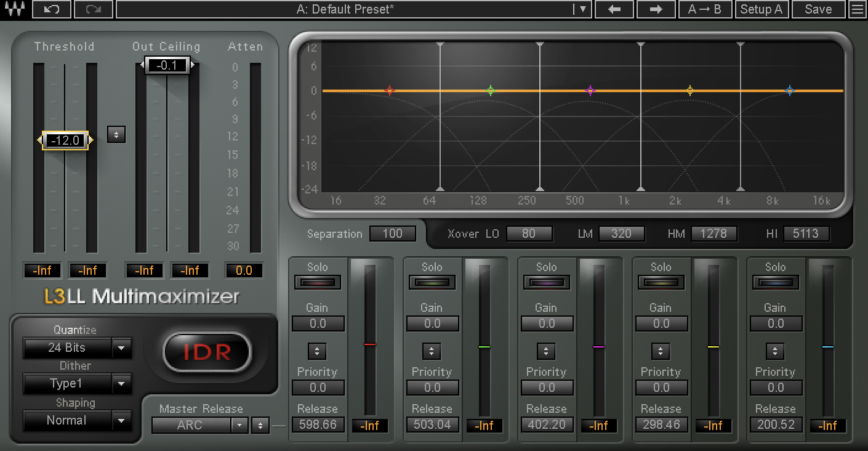Image resolution: width=868 pixels, height=451 pixels.
Task: Click the yellow band Priority field
Action: point(661,388)
